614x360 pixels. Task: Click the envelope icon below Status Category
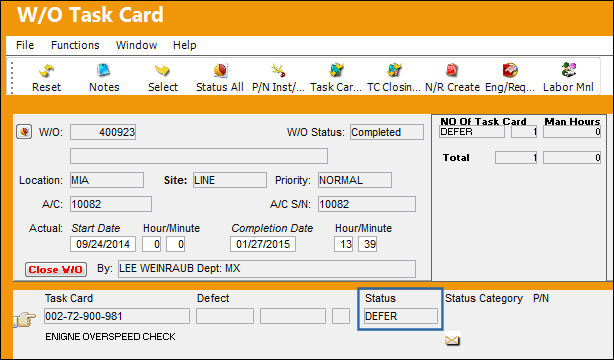(x=452, y=340)
